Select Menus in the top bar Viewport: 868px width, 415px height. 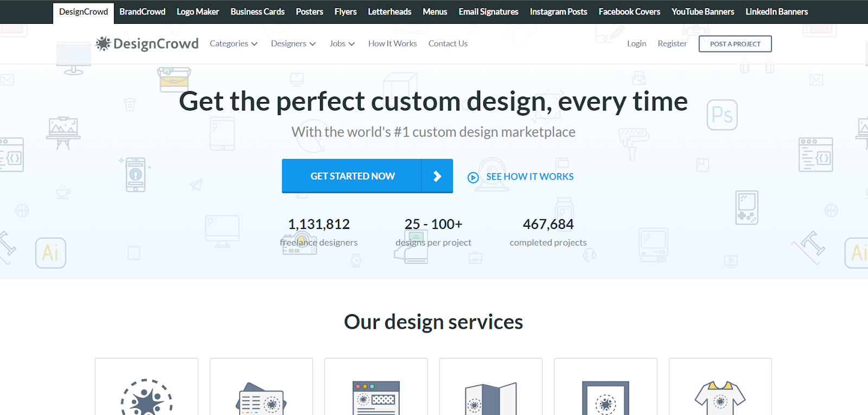[435, 12]
